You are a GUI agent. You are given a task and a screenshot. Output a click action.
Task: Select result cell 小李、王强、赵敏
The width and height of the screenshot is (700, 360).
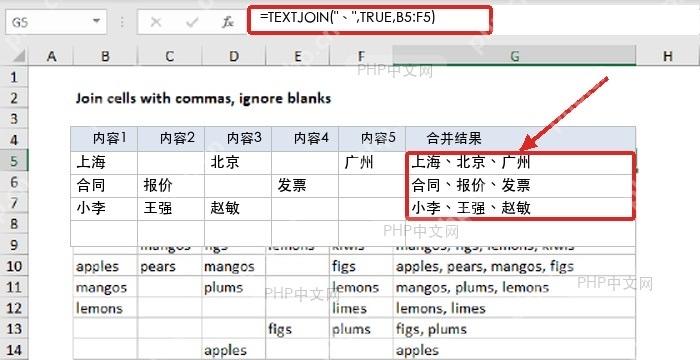click(521, 209)
